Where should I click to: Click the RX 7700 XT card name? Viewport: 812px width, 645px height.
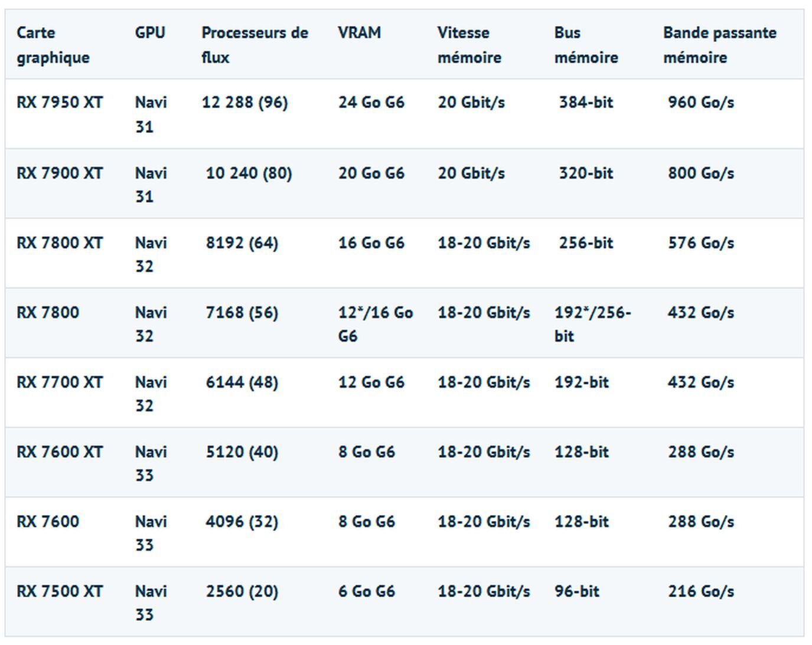click(60, 382)
